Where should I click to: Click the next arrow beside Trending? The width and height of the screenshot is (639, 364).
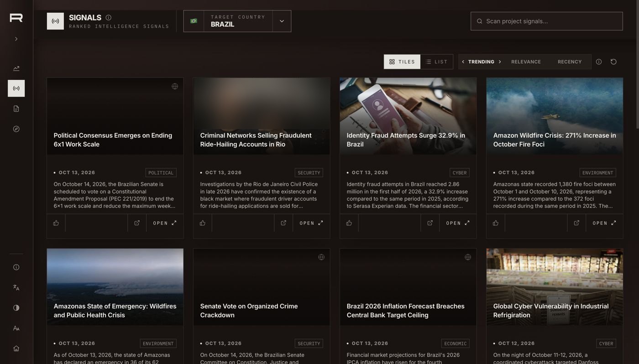pos(500,62)
